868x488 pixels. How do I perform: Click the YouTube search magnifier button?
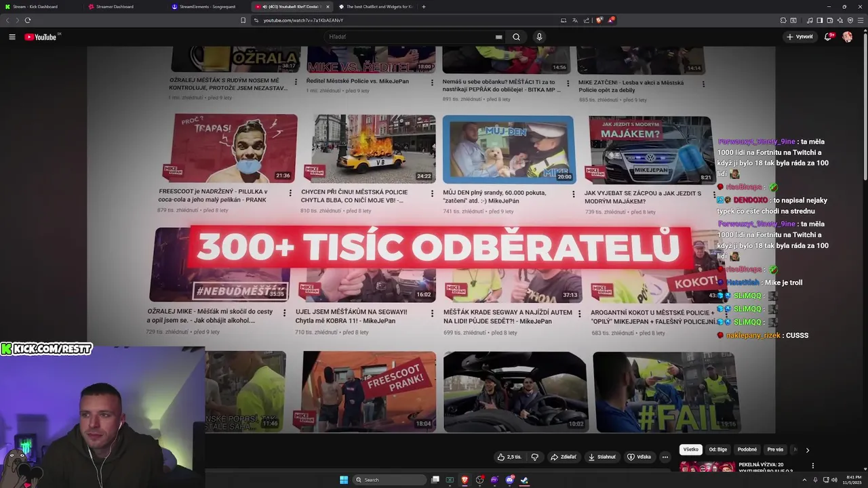[516, 37]
